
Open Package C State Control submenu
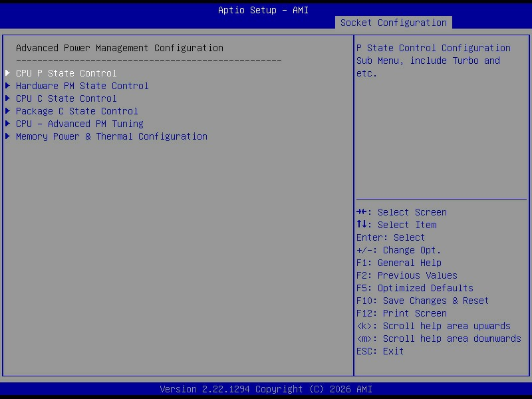click(x=77, y=111)
